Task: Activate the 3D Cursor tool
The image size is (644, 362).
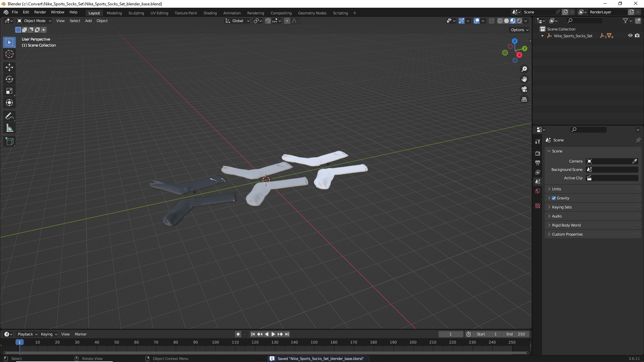Action: click(x=9, y=54)
